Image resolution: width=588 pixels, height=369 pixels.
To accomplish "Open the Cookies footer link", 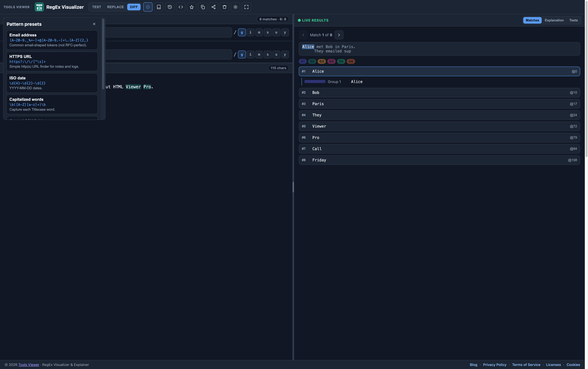I will (573, 365).
